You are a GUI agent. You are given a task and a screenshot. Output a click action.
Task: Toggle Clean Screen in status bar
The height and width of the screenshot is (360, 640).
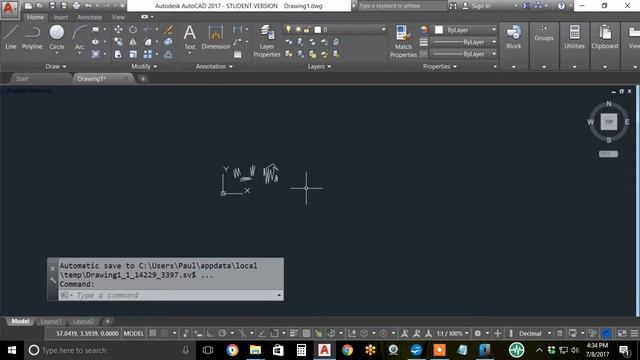pyautogui.click(x=622, y=333)
